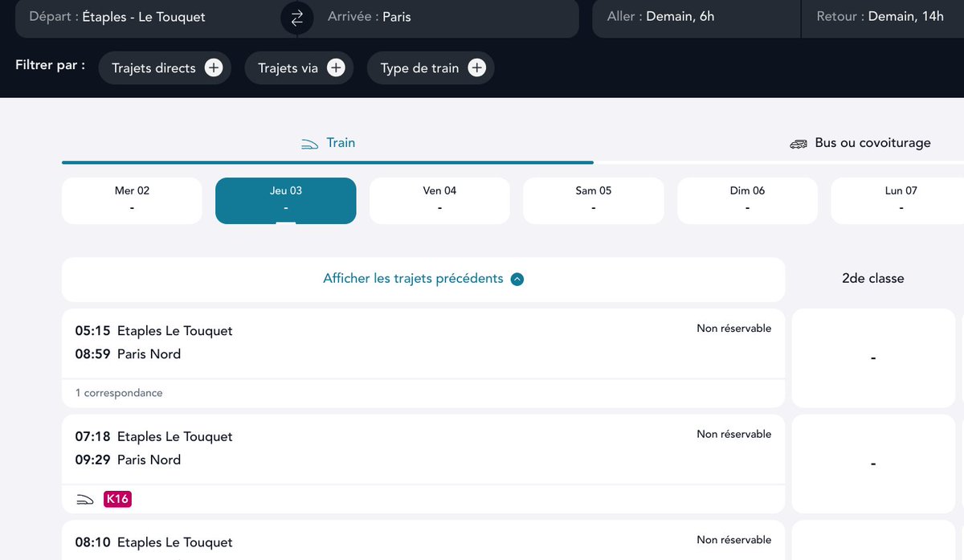Select the Dim 06 date
Screen dimensions: 964x560
click(x=747, y=201)
